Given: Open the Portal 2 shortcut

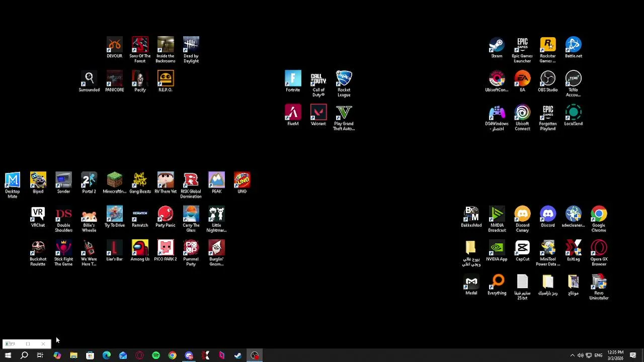Looking at the screenshot, I should coord(89,183).
